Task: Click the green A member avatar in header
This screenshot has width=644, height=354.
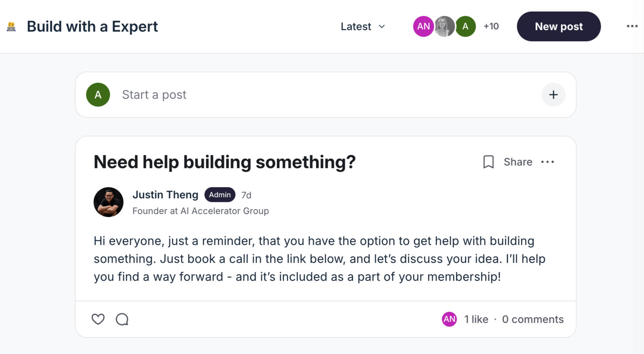Action: click(466, 26)
